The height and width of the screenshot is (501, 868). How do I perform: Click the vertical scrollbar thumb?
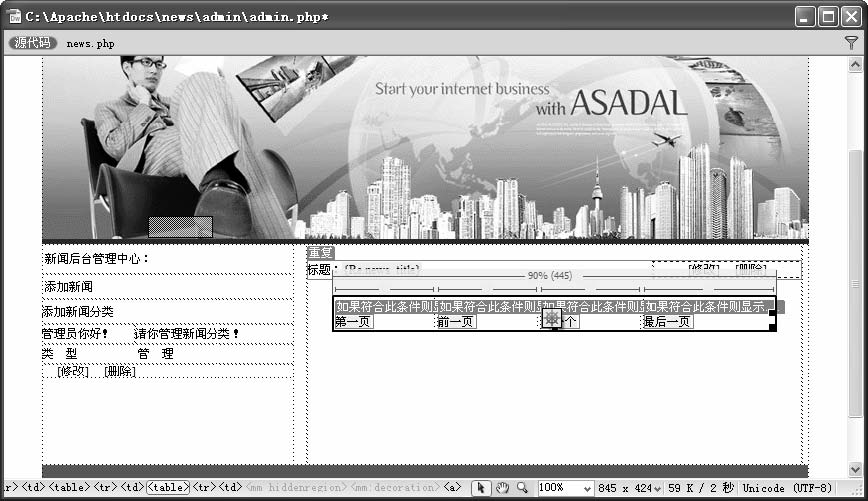[x=855, y=283]
